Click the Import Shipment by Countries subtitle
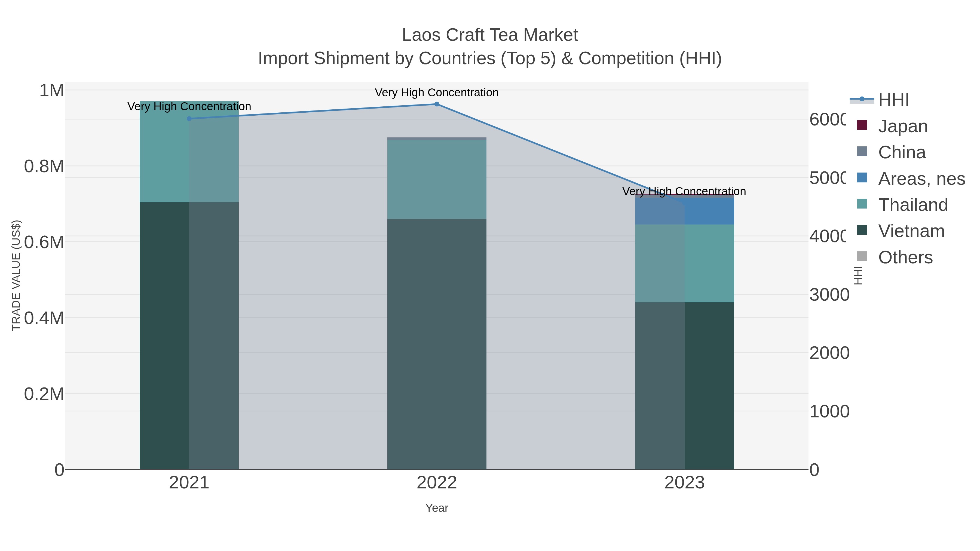Image resolution: width=980 pixels, height=551 pixels. tap(490, 59)
